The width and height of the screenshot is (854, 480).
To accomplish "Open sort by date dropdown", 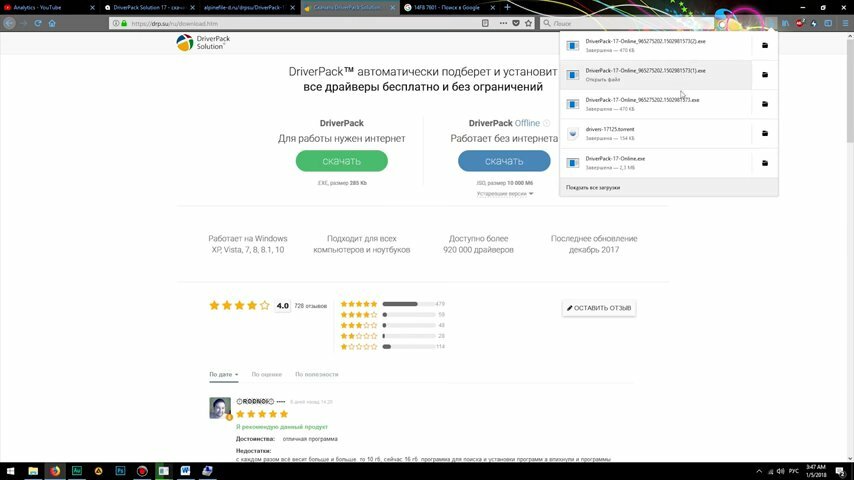I will pyautogui.click(x=223, y=374).
